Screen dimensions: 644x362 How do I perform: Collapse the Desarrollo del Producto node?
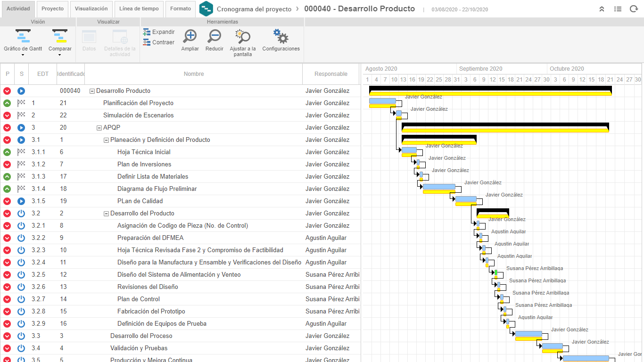tap(106, 214)
